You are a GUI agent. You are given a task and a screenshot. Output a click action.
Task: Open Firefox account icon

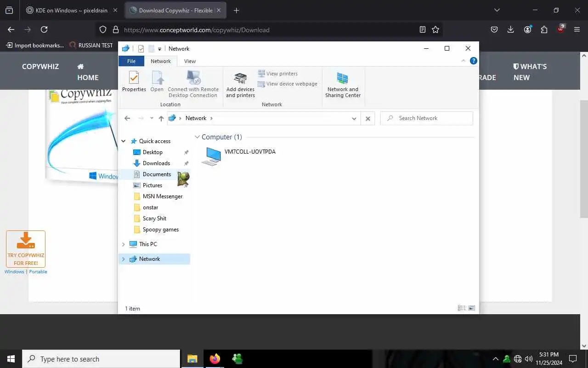[527, 29]
